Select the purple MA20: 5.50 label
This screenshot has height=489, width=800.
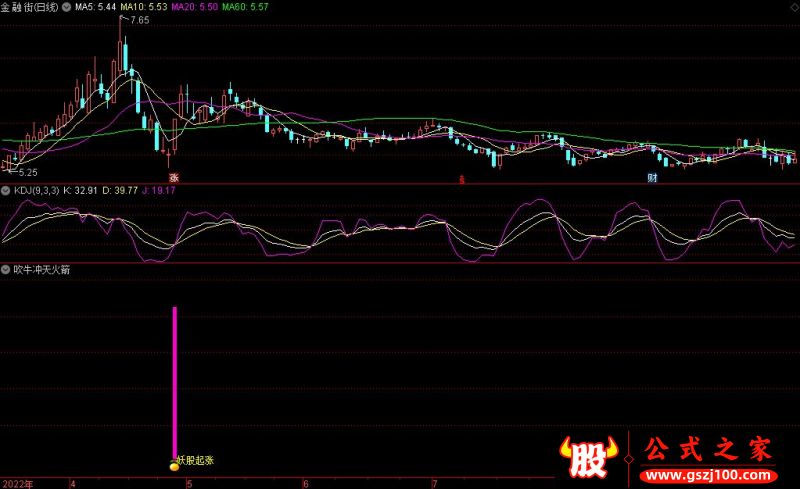(x=194, y=7)
